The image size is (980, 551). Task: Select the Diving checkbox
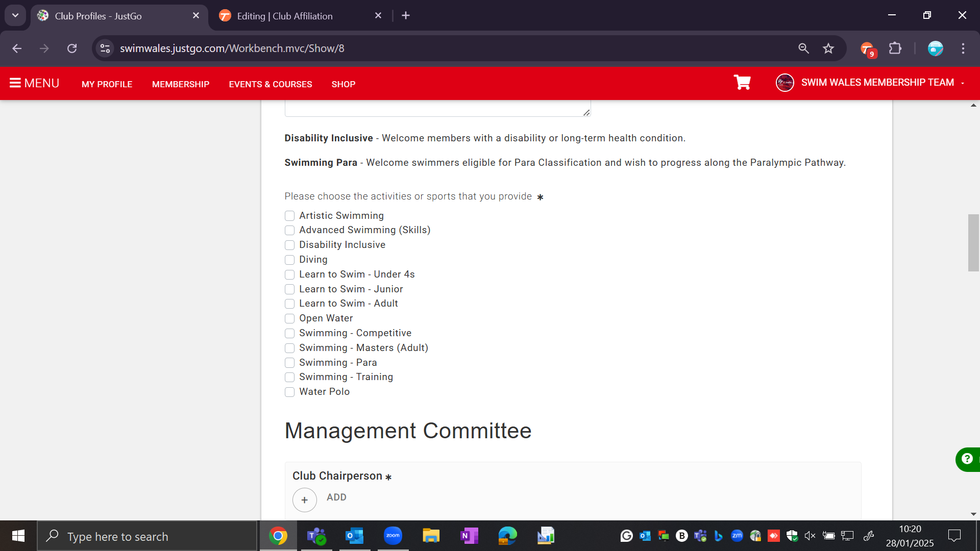pyautogui.click(x=289, y=260)
